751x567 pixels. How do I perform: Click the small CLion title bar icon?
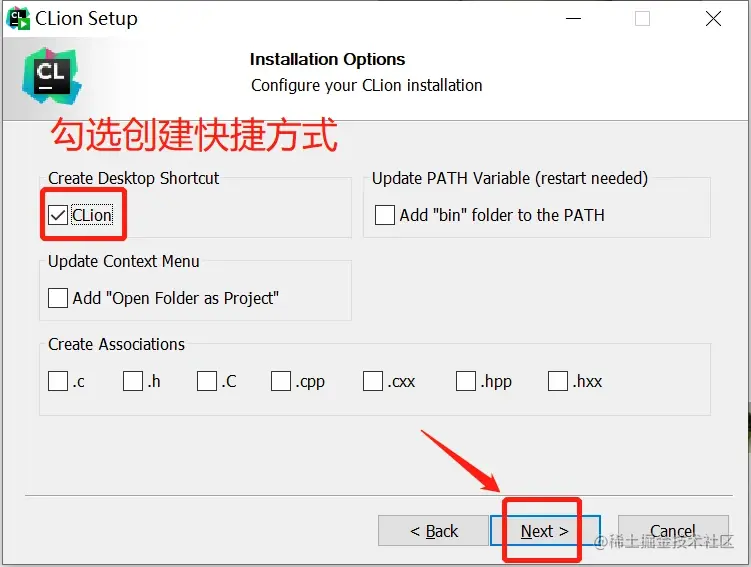(18, 18)
